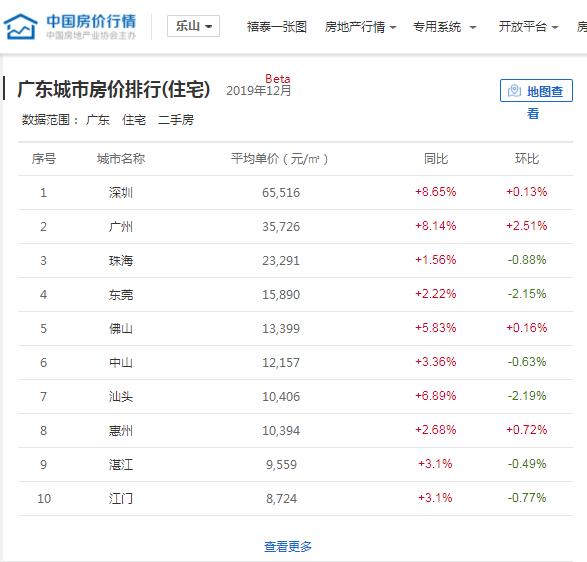
Task: Select the city name 江门
Action: (x=121, y=499)
